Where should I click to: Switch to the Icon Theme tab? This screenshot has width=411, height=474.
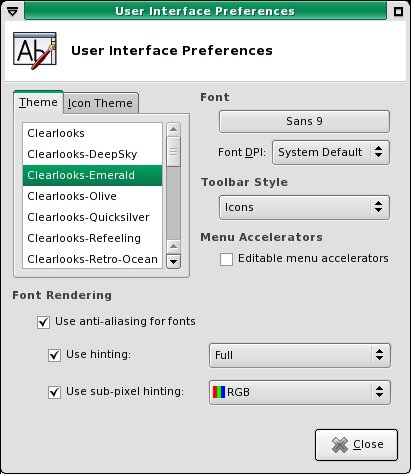click(100, 103)
